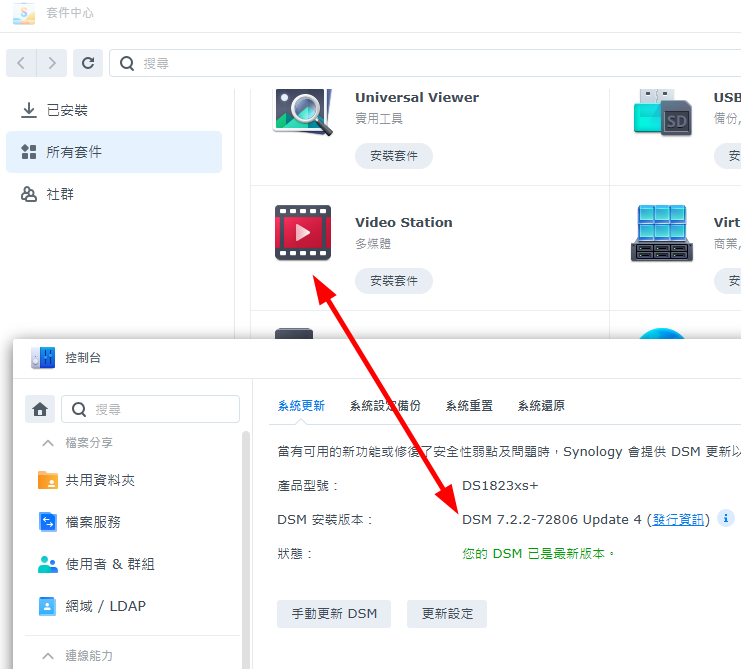741x669 pixels.
Task: Install the Universal Viewer package
Action: pos(394,156)
